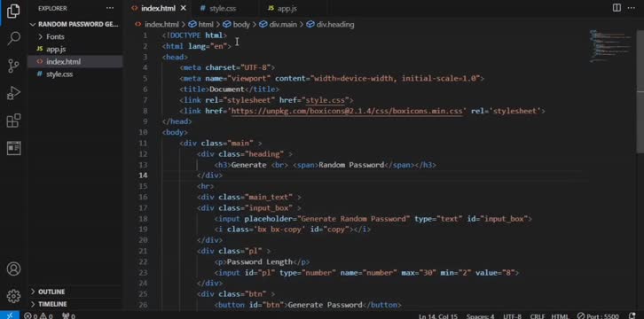Close the index.html tab

[184, 8]
